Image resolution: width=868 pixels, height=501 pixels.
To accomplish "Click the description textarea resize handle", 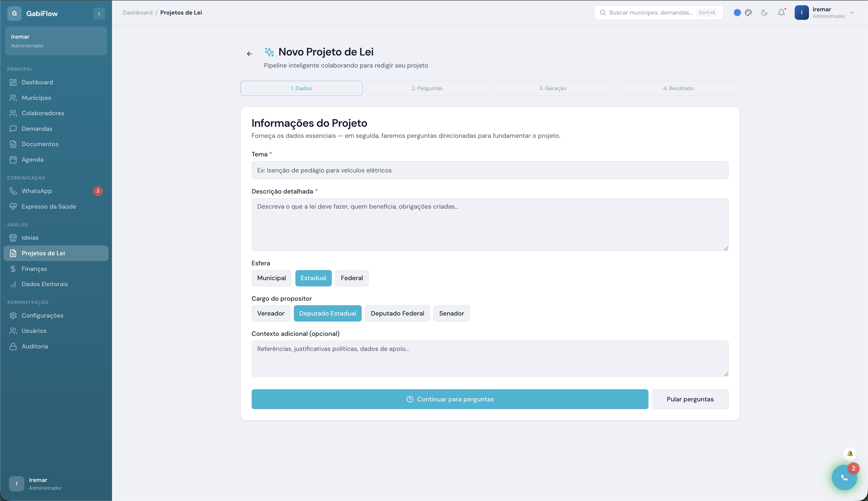I will pyautogui.click(x=726, y=248).
